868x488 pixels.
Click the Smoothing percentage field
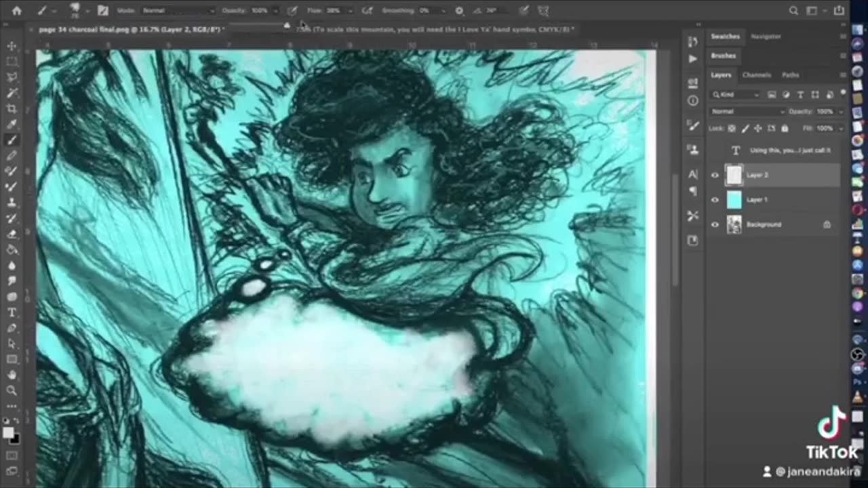point(425,11)
